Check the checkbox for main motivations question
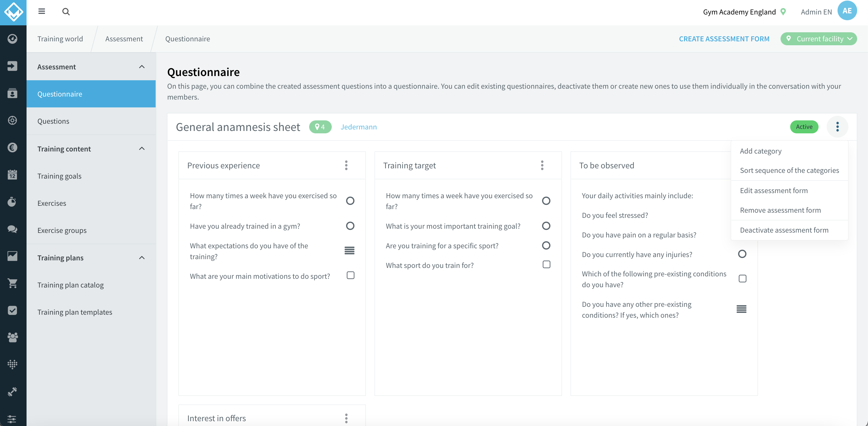Screen dimensions: 868x426 coord(350,275)
